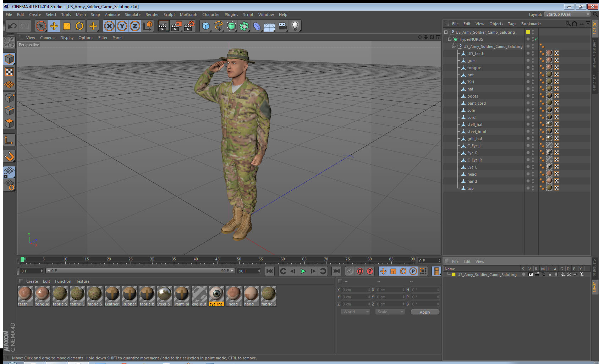Toggle X-axis lock

click(x=109, y=26)
